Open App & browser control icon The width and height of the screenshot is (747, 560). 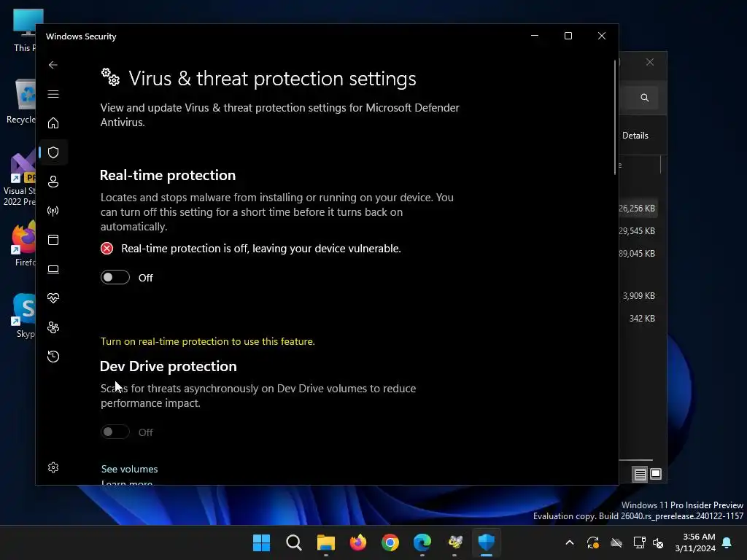[53, 240]
